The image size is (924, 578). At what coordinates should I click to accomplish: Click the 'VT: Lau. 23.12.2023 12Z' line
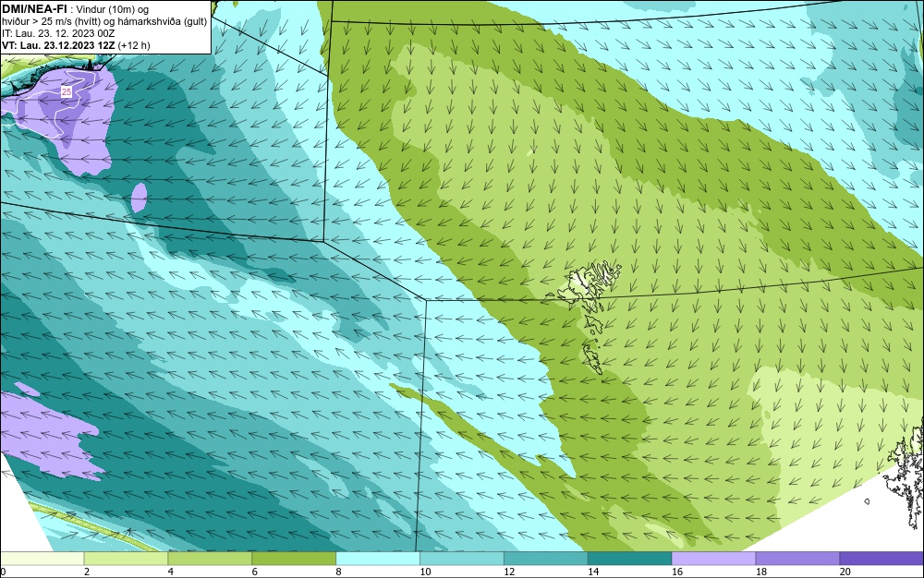coord(58,45)
